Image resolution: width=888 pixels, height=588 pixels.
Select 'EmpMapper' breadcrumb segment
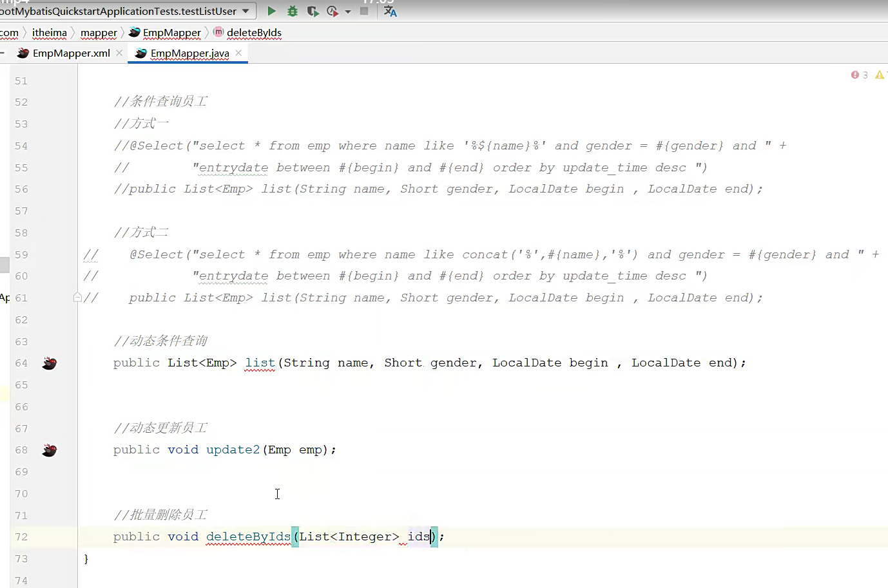(172, 33)
